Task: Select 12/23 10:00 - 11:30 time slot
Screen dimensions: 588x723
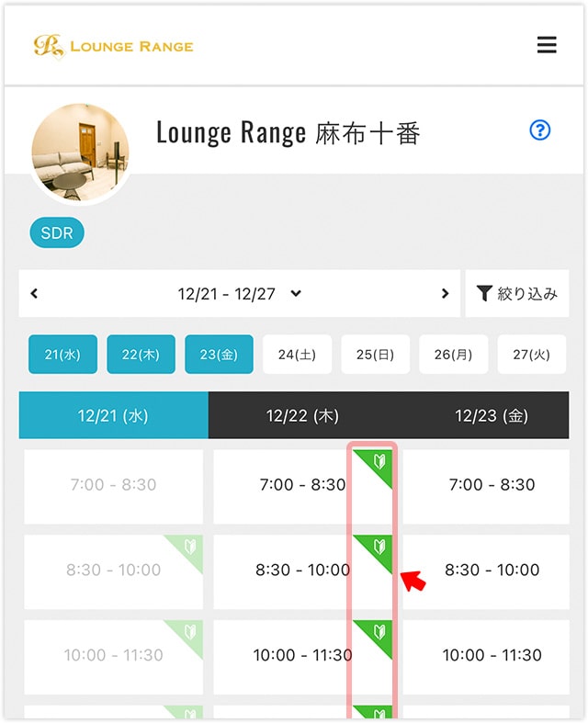Action: coord(491,655)
